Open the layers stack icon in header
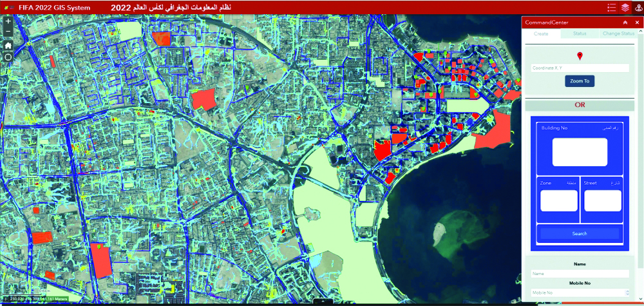This screenshot has height=306, width=644. [625, 7]
